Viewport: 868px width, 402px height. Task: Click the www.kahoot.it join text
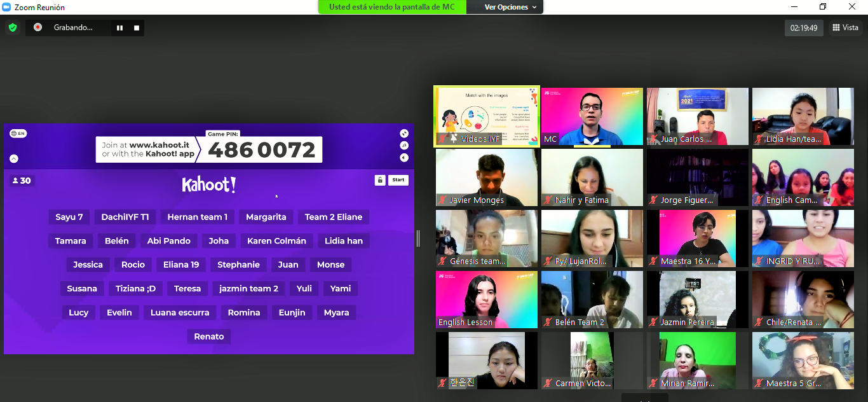click(159, 145)
